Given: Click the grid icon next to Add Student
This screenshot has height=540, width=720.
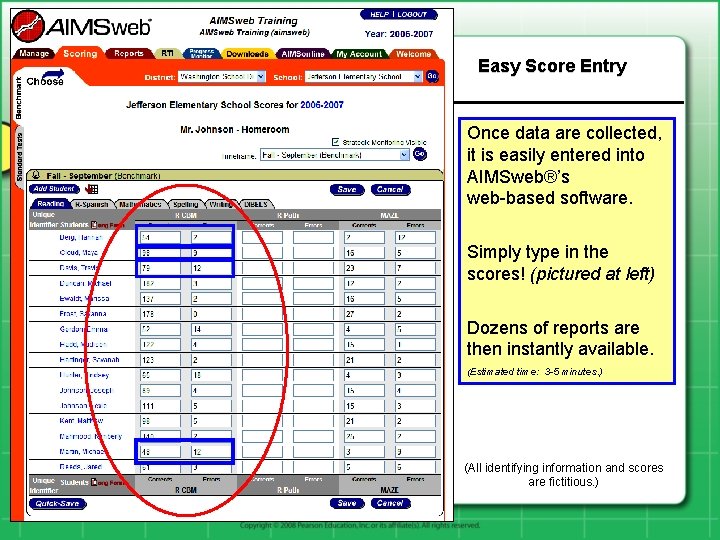Looking at the screenshot, I should pyautogui.click(x=92, y=189).
